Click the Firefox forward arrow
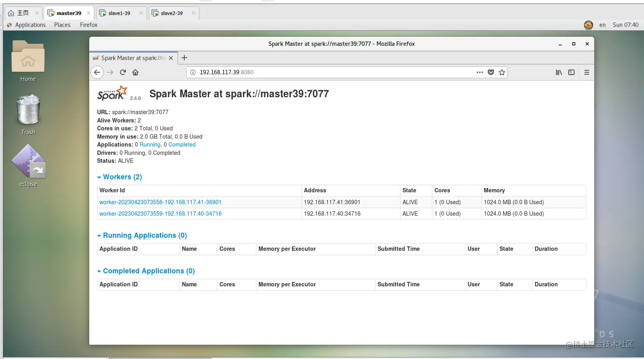This screenshot has height=359, width=644. [110, 72]
